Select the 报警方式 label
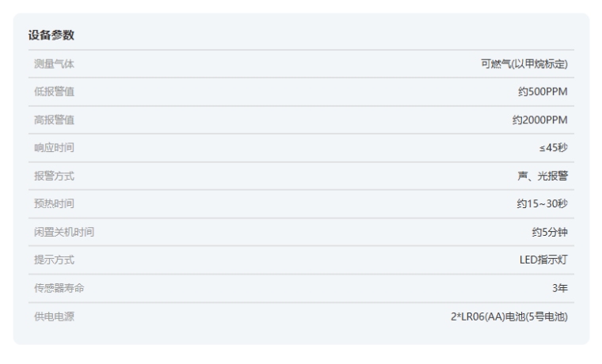 click(49, 176)
